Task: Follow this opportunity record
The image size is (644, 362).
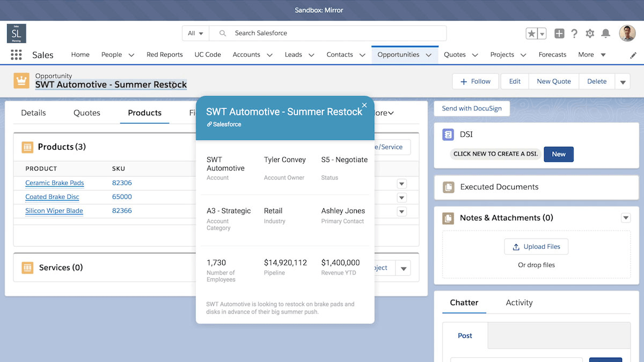Action: point(475,81)
